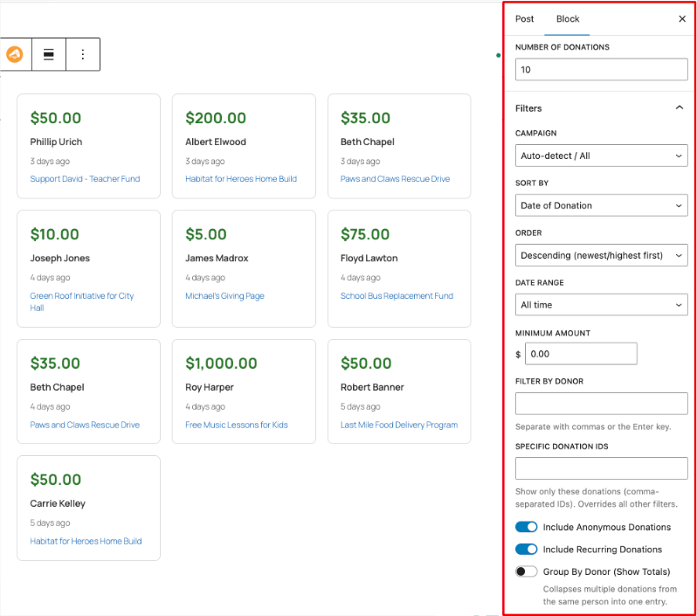The image size is (697, 616).
Task: Click the orange megaphone block icon
Action: click(15, 54)
